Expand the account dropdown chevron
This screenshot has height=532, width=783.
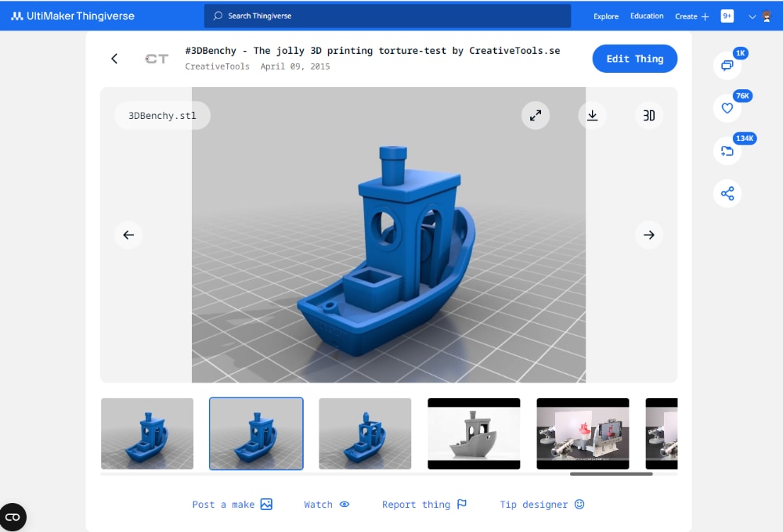(752, 16)
